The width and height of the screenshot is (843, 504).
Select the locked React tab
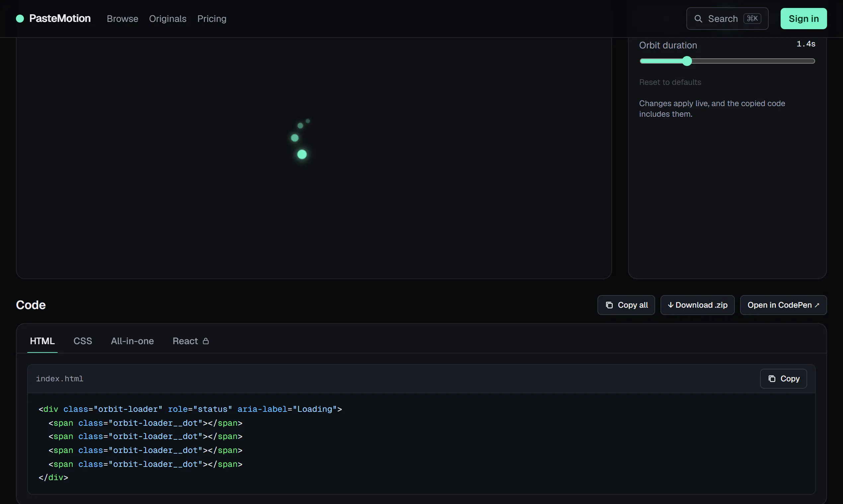tap(191, 341)
